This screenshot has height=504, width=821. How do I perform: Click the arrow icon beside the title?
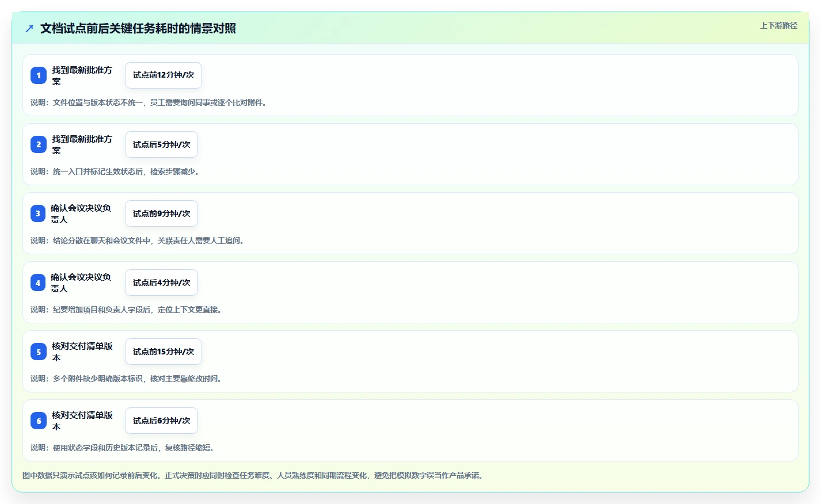tap(29, 28)
